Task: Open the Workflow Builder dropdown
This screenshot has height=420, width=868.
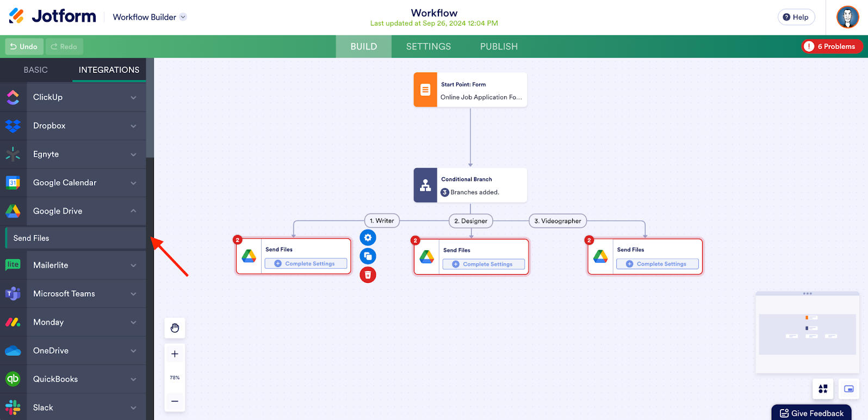Action: [150, 17]
